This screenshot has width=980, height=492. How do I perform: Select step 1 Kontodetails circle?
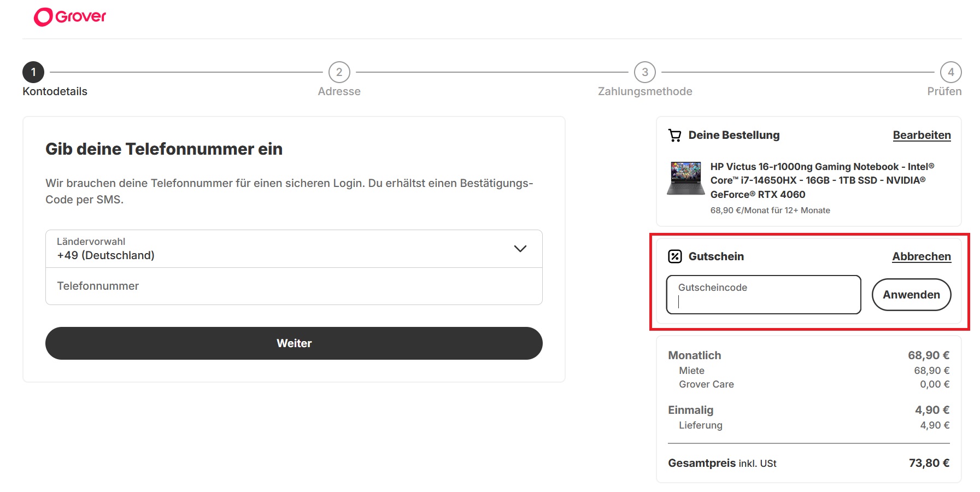coord(33,72)
